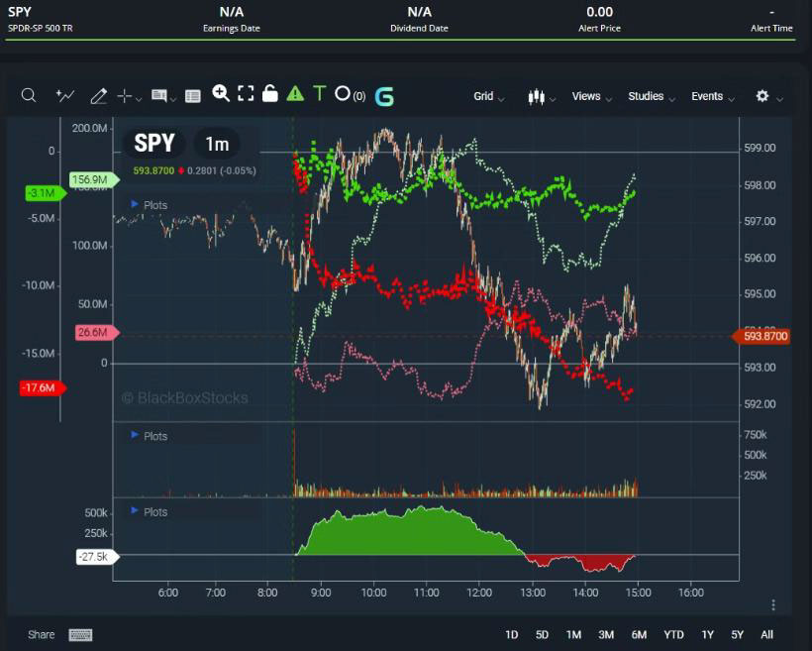The width and height of the screenshot is (812, 651).
Task: Expand Plots legend in bottom green/red area panel
Action: (x=150, y=512)
